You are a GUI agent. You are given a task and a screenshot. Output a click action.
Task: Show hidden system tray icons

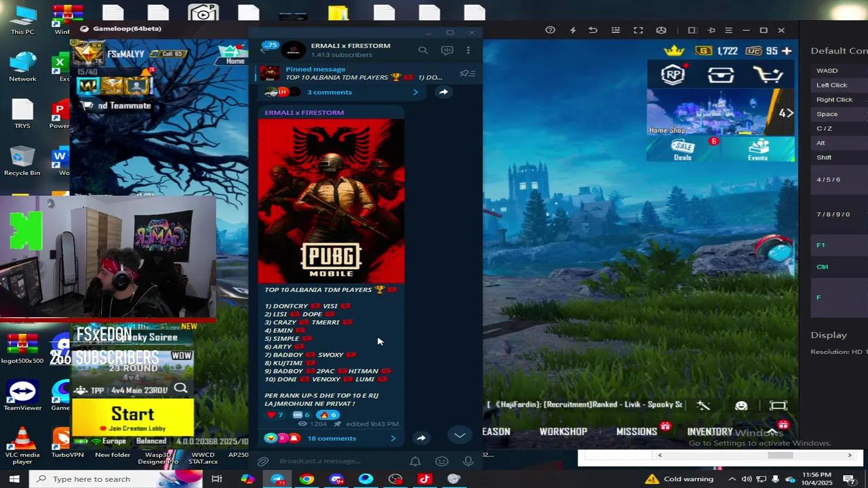[732, 479]
